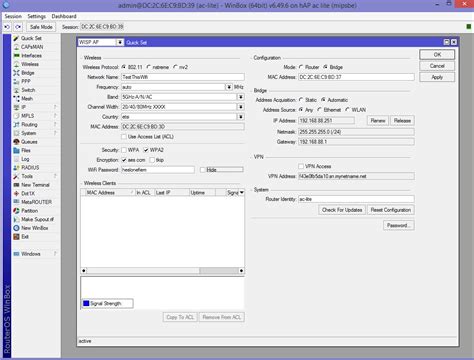Toggle WPA security checkbox
The width and height of the screenshot is (474, 360).
[x=124, y=150]
